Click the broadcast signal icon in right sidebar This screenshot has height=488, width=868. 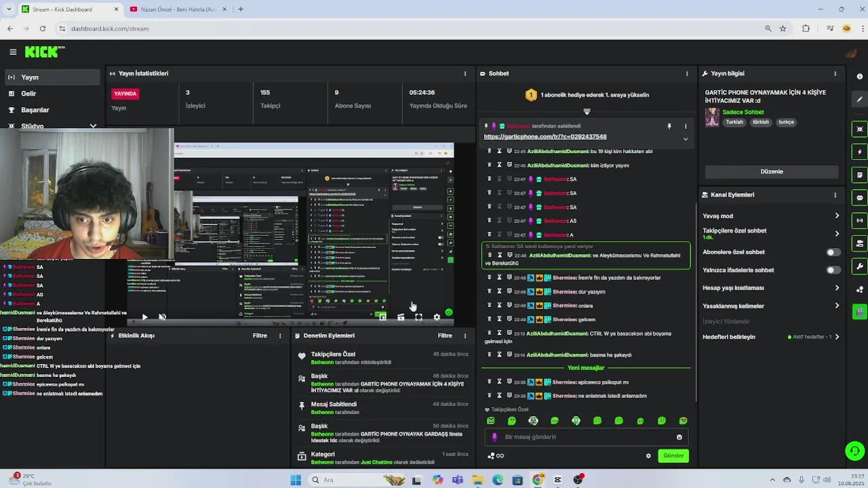click(860, 220)
